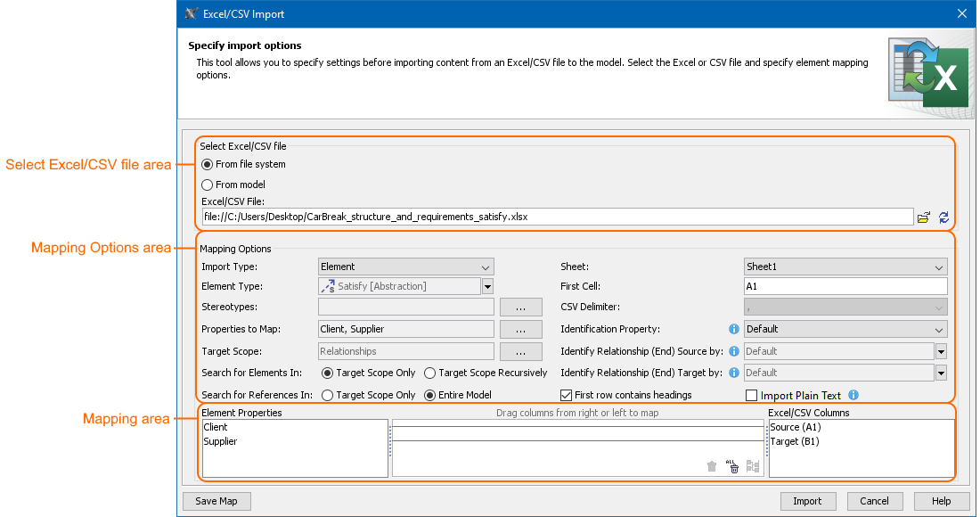Viewport: 980px width, 517px height.
Task: Enable the Import Plain Text checkbox
Action: (751, 396)
